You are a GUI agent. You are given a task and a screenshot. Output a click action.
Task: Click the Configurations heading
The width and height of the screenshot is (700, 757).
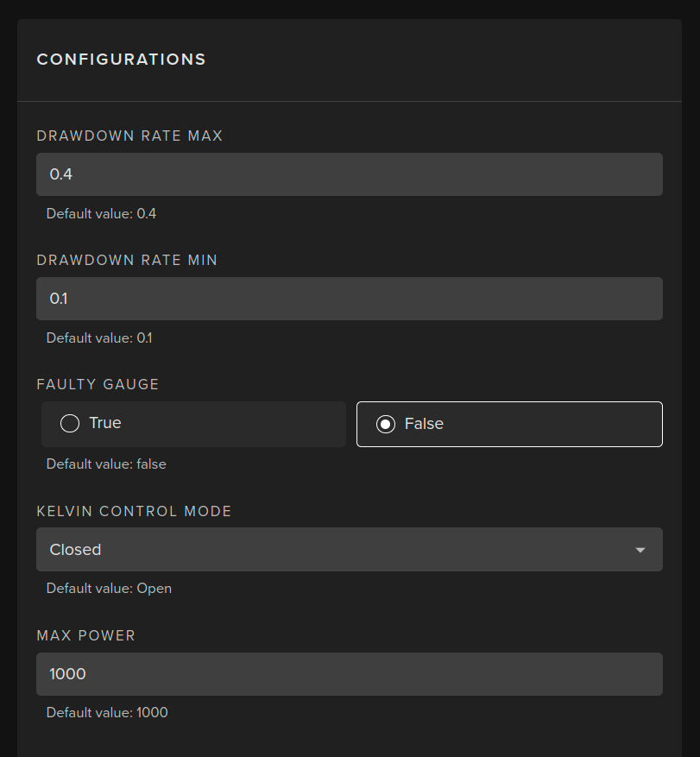121,60
